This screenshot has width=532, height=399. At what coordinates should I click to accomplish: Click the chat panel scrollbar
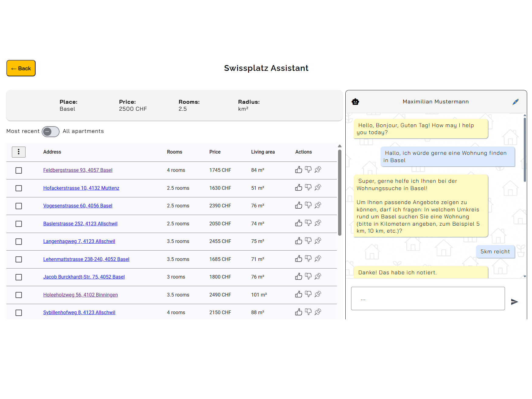pos(525,150)
